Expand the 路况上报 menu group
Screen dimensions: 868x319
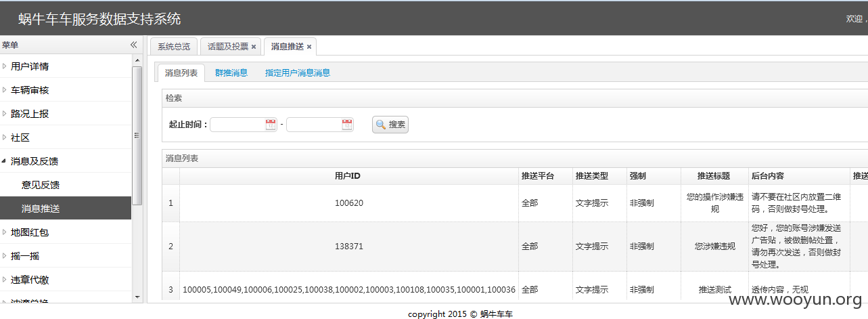(x=66, y=114)
